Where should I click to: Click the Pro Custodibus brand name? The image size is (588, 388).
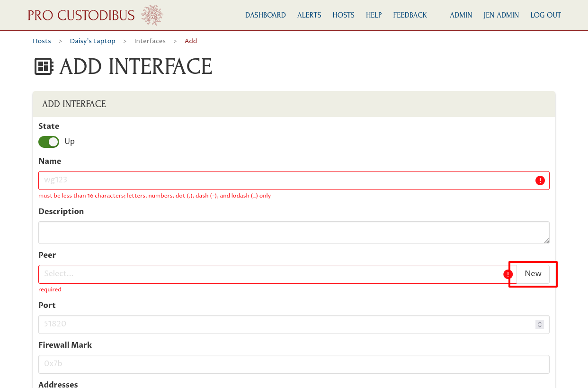pos(81,15)
